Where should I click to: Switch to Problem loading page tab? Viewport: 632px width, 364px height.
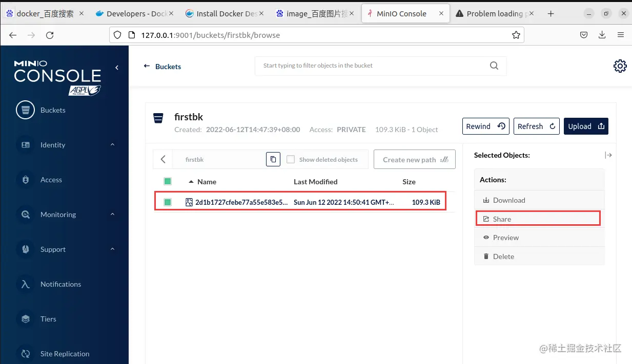coord(494,14)
